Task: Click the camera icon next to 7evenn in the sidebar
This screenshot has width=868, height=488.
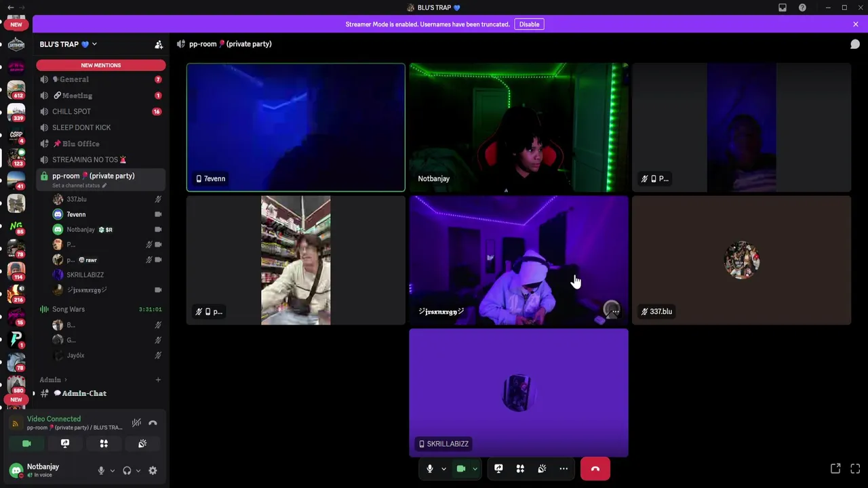Action: coord(158,214)
